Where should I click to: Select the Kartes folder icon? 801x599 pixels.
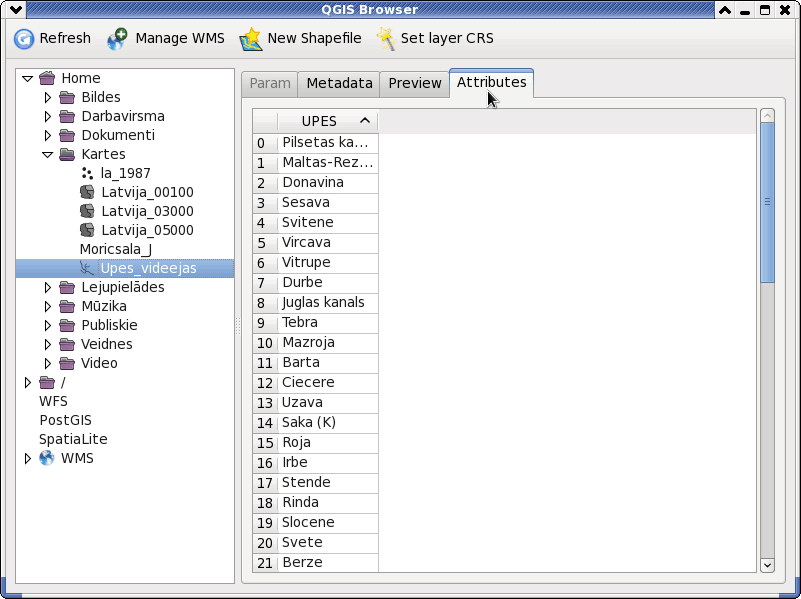(67, 154)
